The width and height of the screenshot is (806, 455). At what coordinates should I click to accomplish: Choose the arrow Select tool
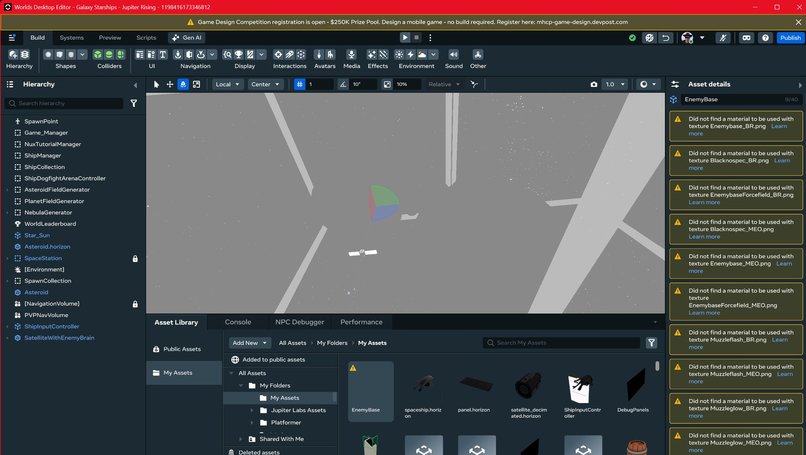tap(156, 84)
